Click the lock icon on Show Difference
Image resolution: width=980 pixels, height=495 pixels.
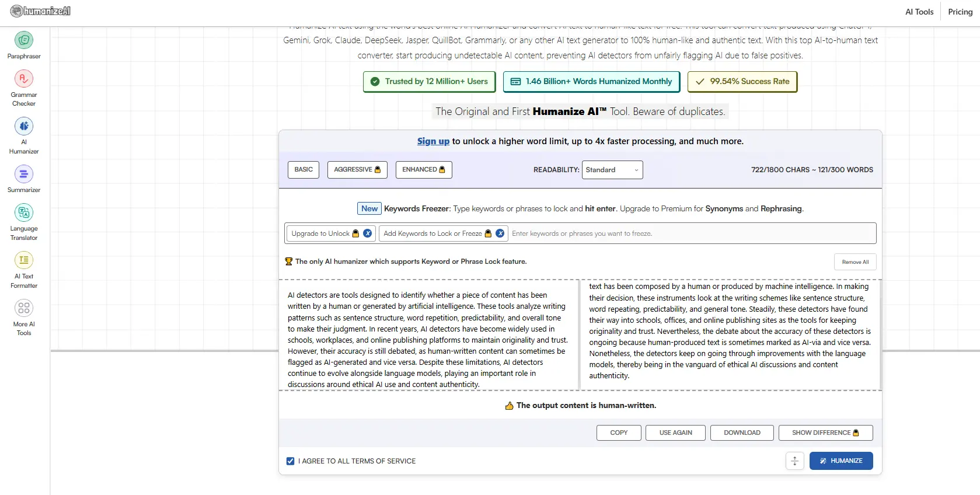pos(856,433)
